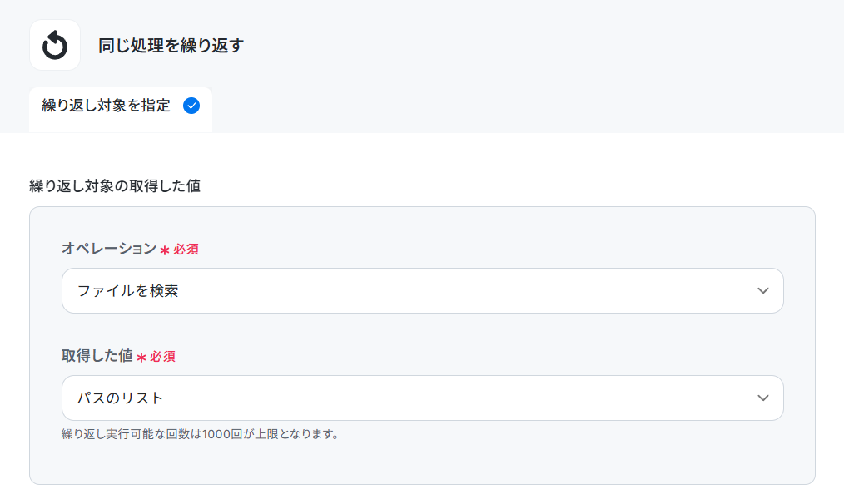The width and height of the screenshot is (844, 504).
Task: Click the chevron icon in the 取得した値 field
Action: [x=762, y=398]
